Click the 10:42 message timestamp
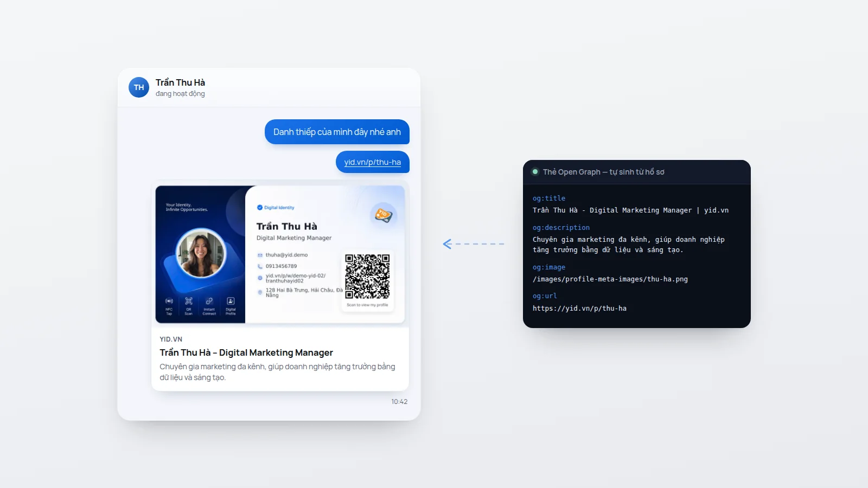The width and height of the screenshot is (868, 488). 399,402
